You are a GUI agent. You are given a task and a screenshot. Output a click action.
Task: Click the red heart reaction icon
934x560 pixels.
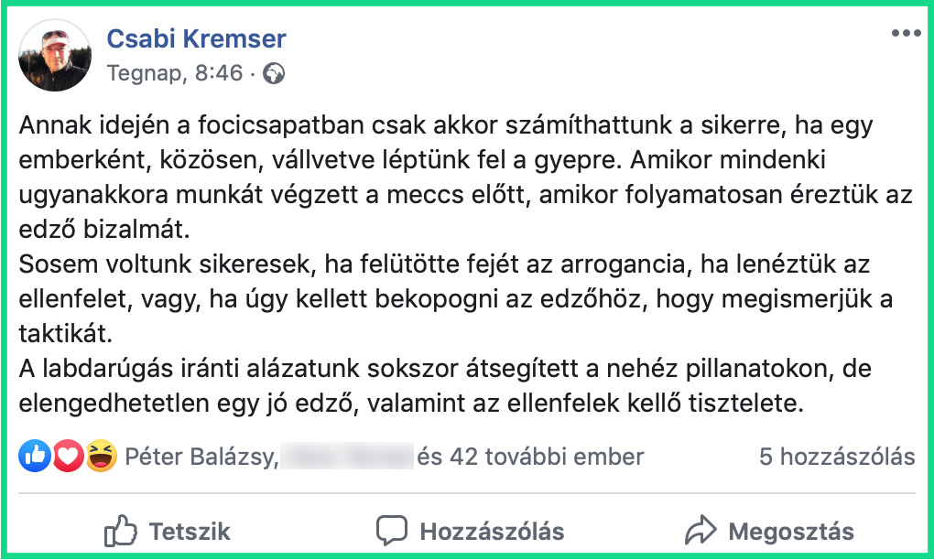(x=68, y=456)
